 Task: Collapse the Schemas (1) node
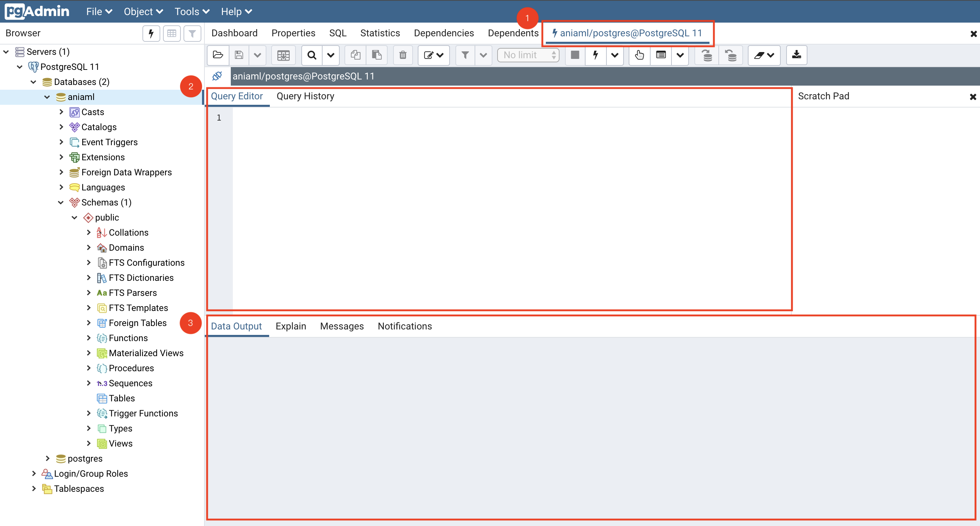[61, 202]
